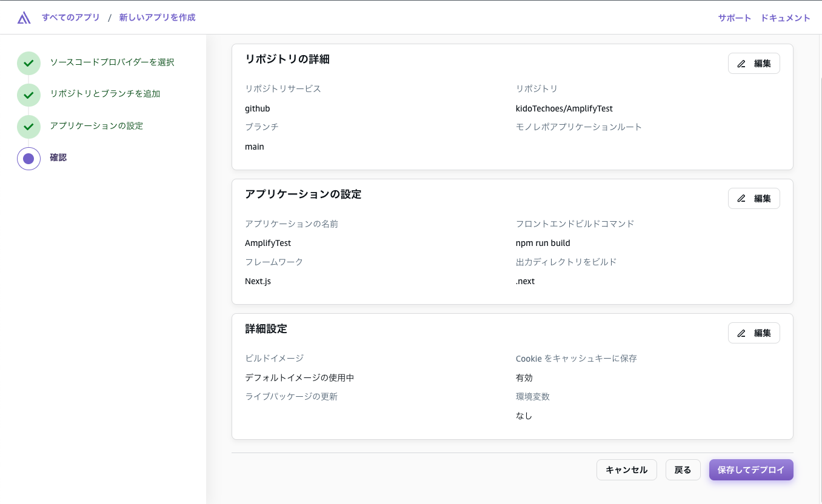Image resolution: width=822 pixels, height=504 pixels.
Task: Click the green checkmark for アプリケーションの設定 step
Action: pos(28,126)
